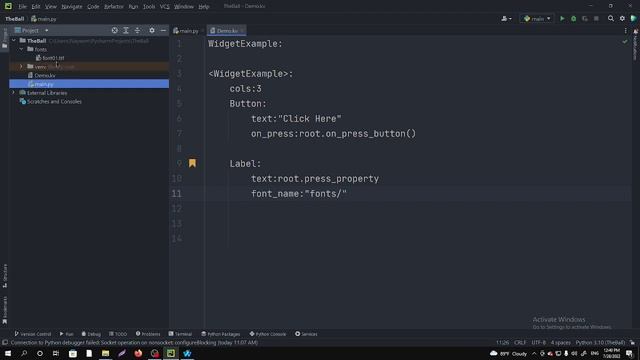Image resolution: width=640 pixels, height=360 pixels.
Task: Open the Python Console tool window
Action: (x=268, y=334)
